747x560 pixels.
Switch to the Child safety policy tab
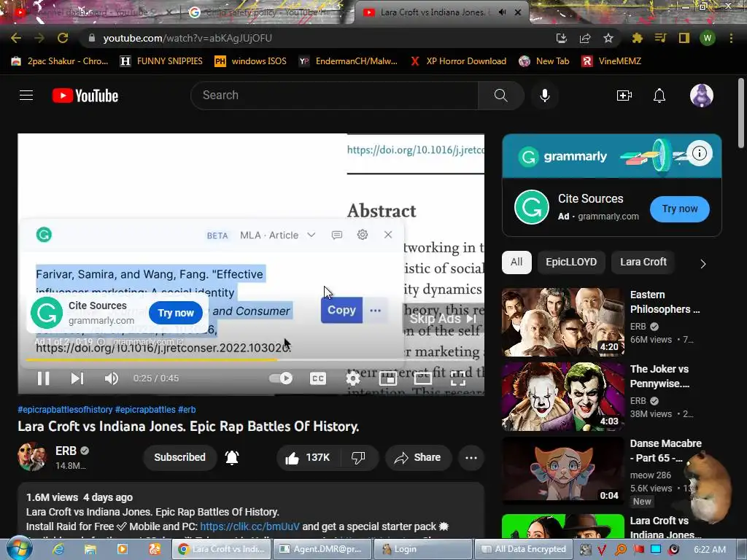[266, 12]
